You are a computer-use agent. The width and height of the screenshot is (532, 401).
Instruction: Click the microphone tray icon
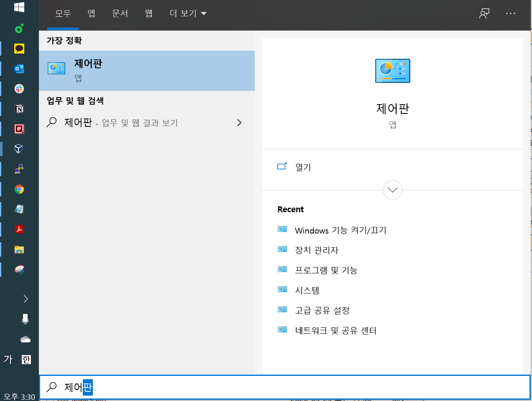coord(26,319)
